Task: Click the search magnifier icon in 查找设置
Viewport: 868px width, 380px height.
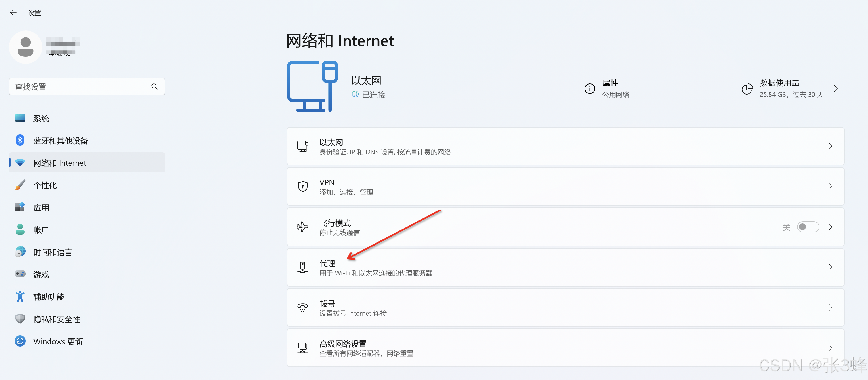Action: (154, 87)
